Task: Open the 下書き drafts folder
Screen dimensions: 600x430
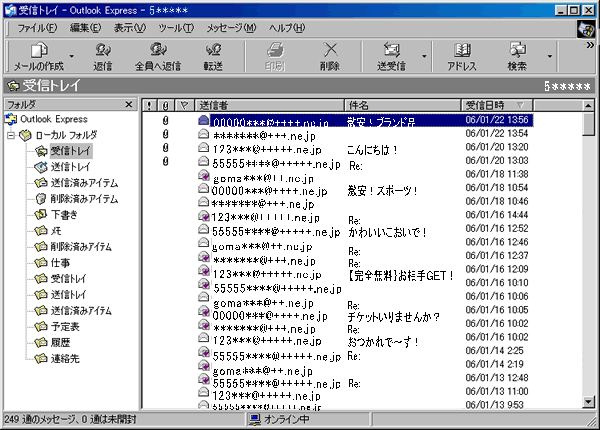Action: tap(64, 215)
